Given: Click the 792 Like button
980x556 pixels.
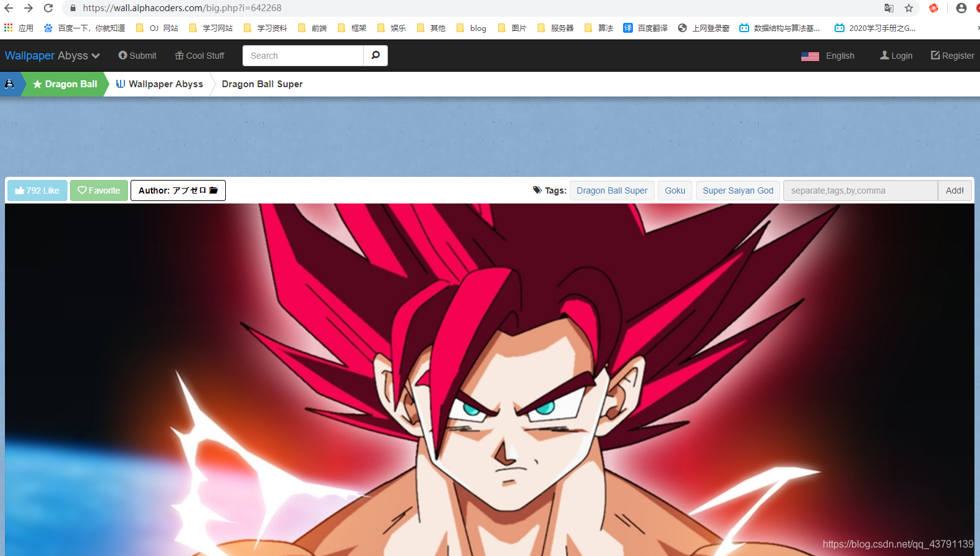Looking at the screenshot, I should 37,190.
